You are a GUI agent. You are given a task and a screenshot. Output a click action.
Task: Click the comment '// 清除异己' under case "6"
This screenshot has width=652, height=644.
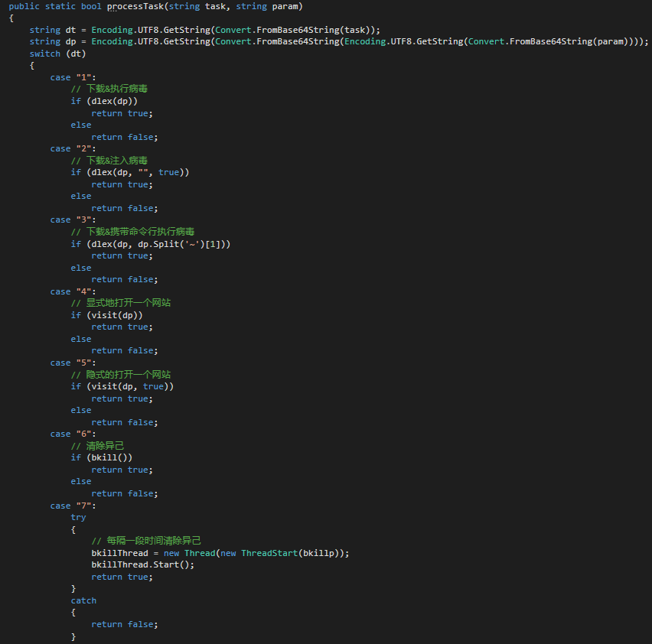tap(98, 446)
